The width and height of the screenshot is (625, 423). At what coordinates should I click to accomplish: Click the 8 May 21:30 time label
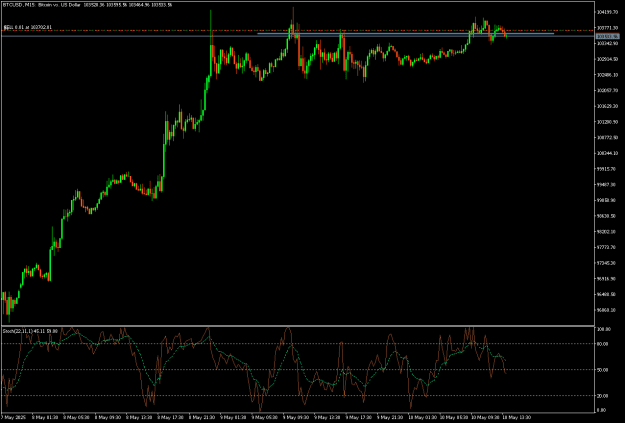(x=201, y=417)
